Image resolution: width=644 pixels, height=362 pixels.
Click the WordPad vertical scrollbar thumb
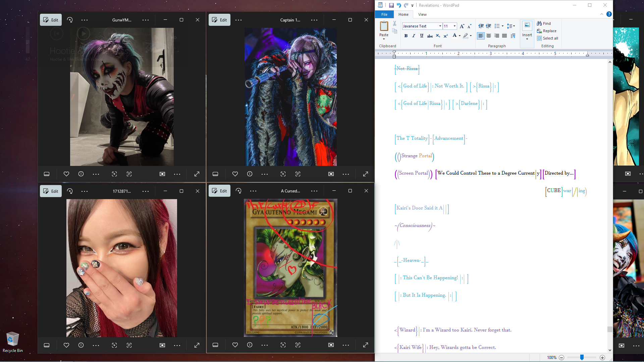[610, 329]
